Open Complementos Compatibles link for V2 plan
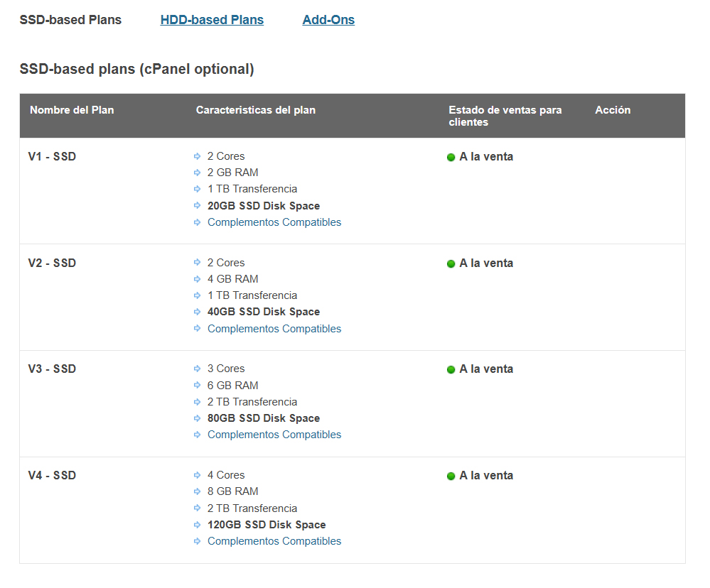710x588 pixels. click(x=274, y=329)
